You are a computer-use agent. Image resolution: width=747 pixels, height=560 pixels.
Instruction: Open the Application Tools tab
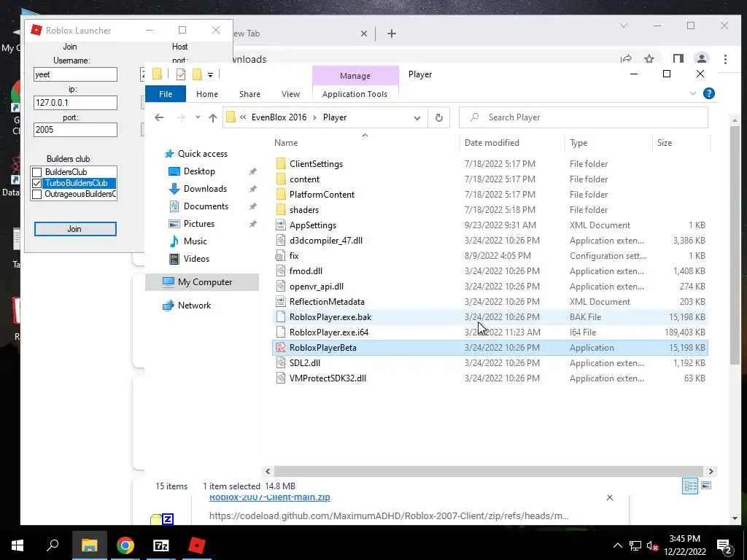point(355,94)
